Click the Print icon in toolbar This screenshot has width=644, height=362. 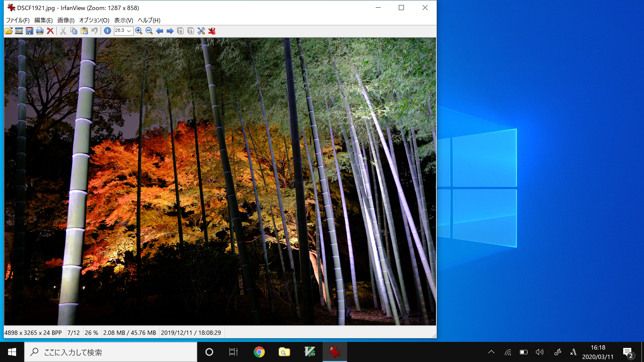click(40, 31)
